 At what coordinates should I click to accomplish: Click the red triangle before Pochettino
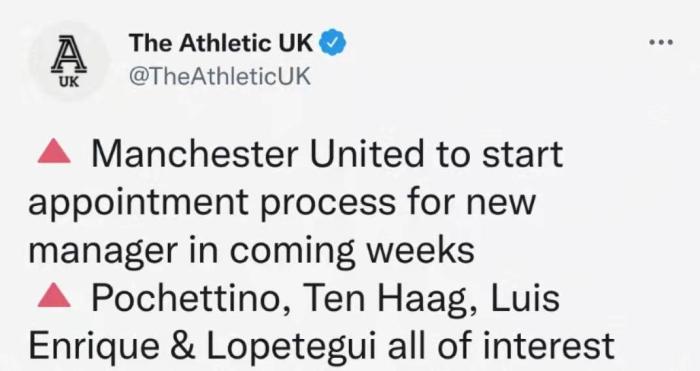pyautogui.click(x=54, y=296)
